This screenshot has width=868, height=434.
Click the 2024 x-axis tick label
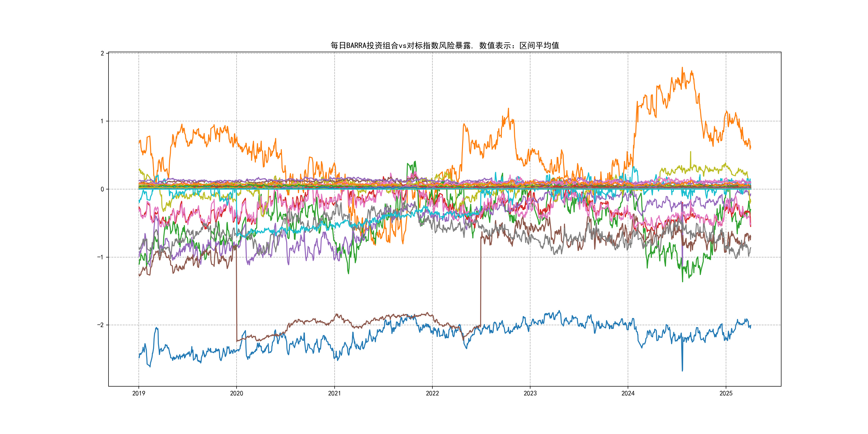tap(628, 393)
